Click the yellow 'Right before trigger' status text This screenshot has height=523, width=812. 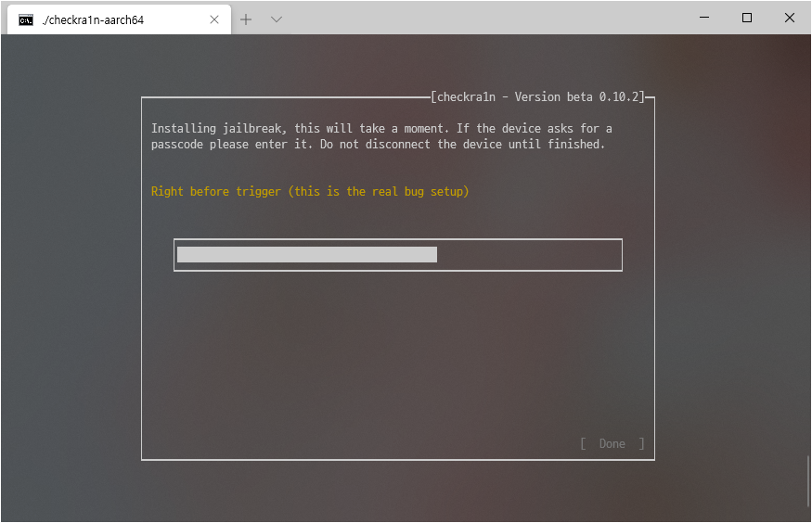click(x=310, y=191)
